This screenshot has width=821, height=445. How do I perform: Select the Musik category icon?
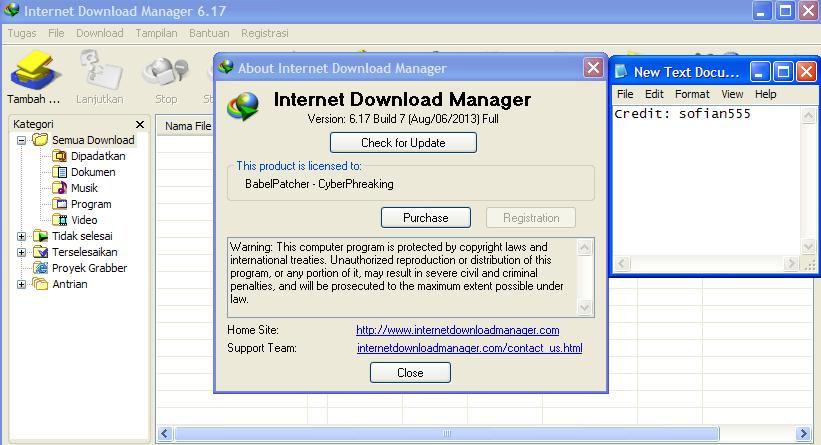(60, 188)
